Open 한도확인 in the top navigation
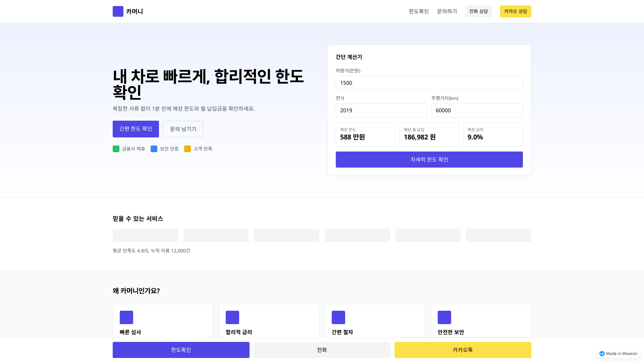The width and height of the screenshot is (644, 362). [x=419, y=11]
